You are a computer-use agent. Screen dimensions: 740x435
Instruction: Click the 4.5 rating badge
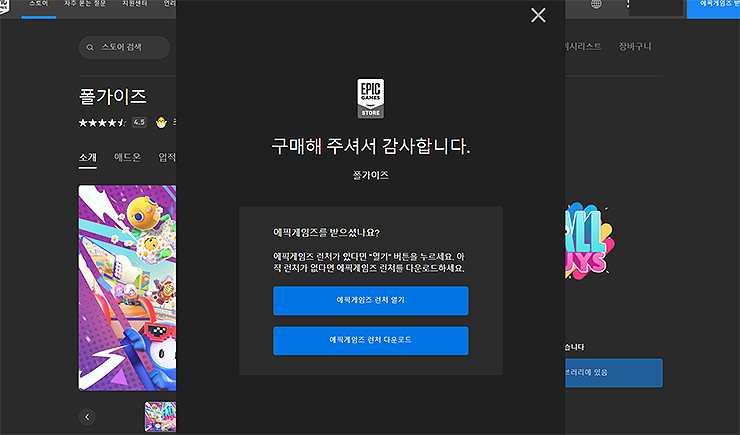point(139,122)
